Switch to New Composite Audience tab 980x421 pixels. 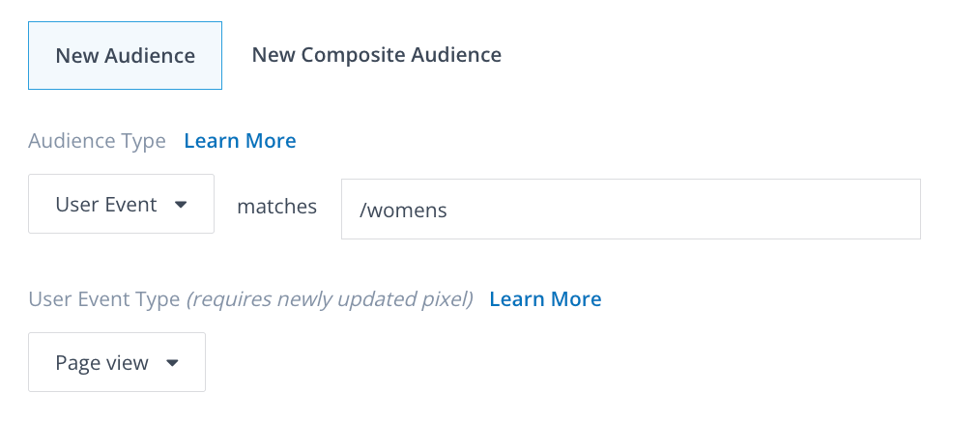click(x=376, y=55)
